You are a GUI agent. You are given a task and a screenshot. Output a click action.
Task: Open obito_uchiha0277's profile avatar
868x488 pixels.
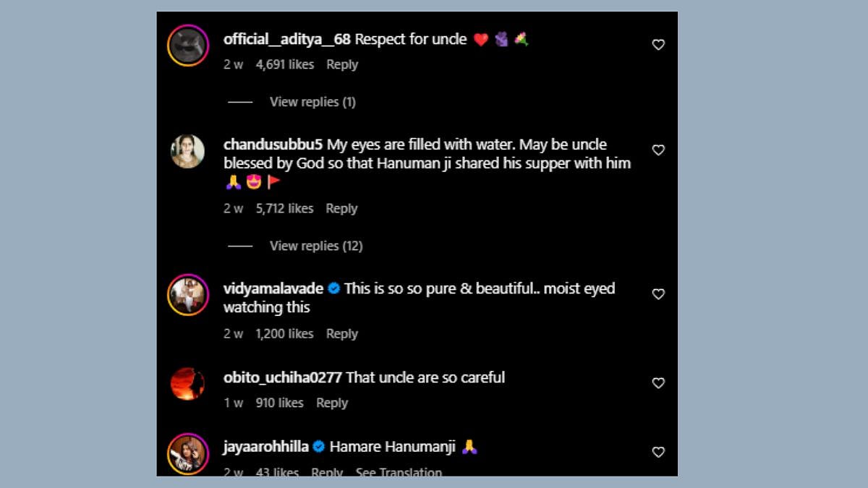coord(187,384)
